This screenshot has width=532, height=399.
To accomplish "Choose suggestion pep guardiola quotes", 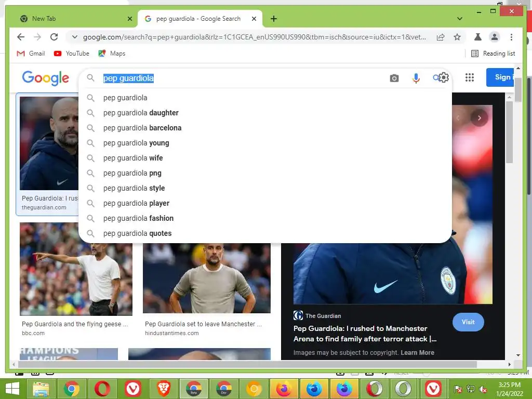I will 265,233.
